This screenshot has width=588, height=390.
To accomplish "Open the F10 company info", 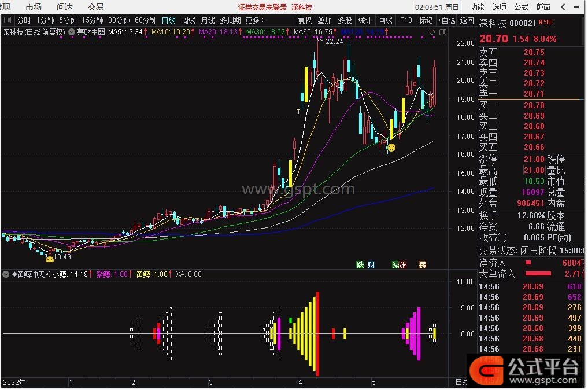I will 406,20.
